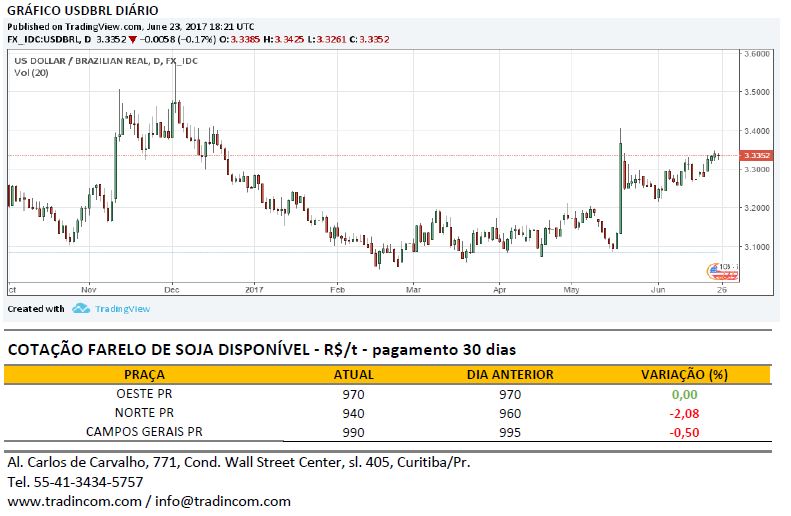
Task: Click the green 0,00 variation value
Action: click(685, 395)
